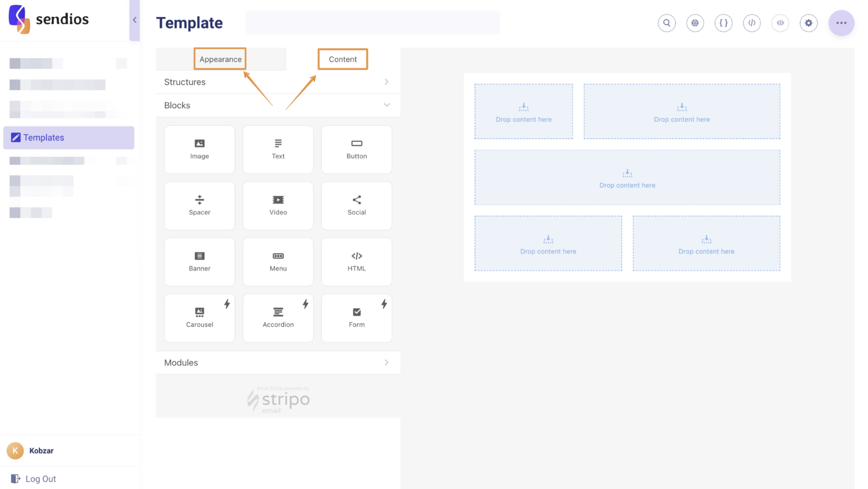Open the gear settings icon
This screenshot has height=489, width=868.
tap(808, 23)
